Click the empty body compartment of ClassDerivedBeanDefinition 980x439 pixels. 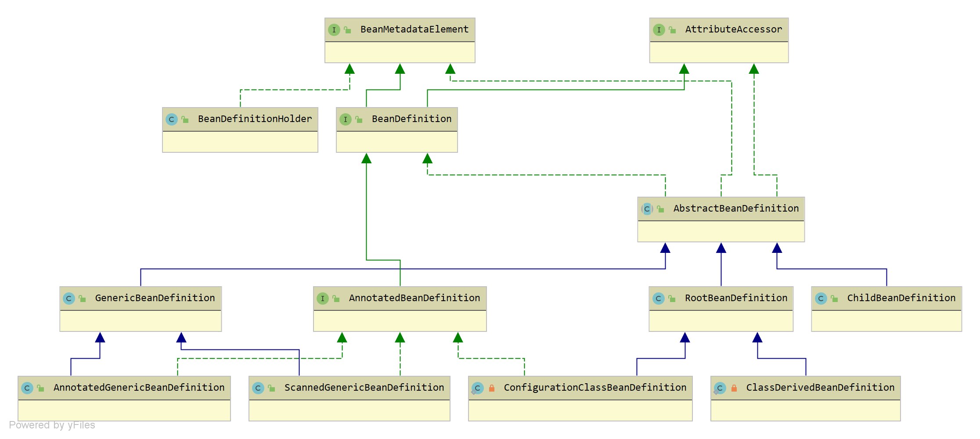[x=806, y=410]
